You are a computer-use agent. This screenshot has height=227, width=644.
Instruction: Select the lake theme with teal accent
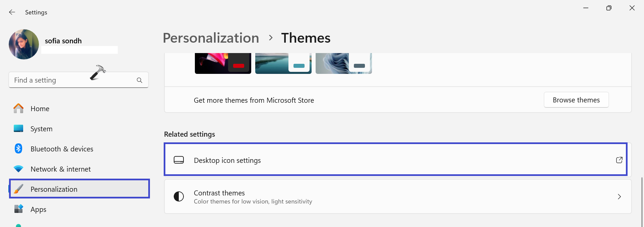coord(283,63)
